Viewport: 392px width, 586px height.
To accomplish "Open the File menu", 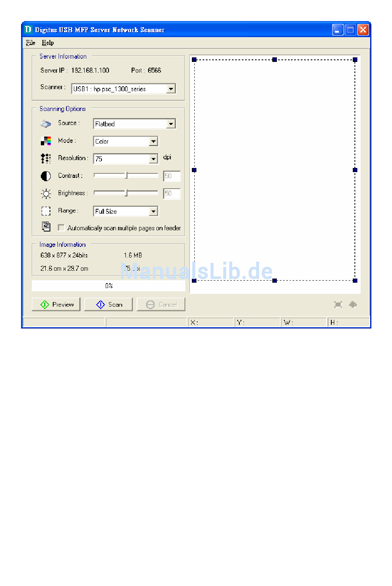I will tap(31, 43).
